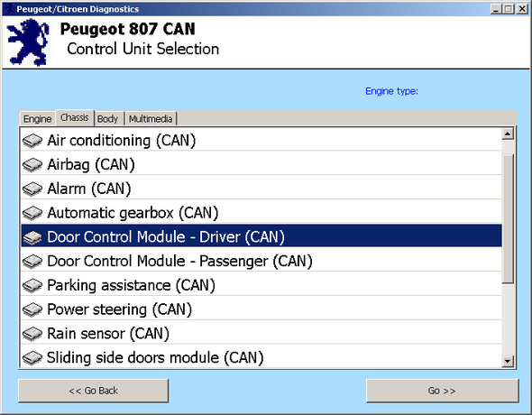Select Sliding side doors module (CAN)
Screen dimensions: 532x415
tap(261, 356)
